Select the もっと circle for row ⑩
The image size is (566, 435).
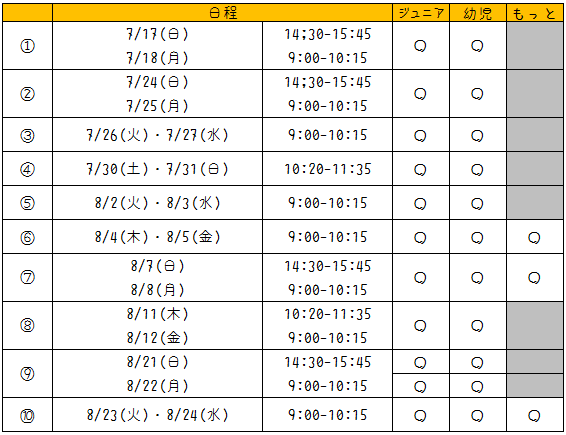pos(534,416)
